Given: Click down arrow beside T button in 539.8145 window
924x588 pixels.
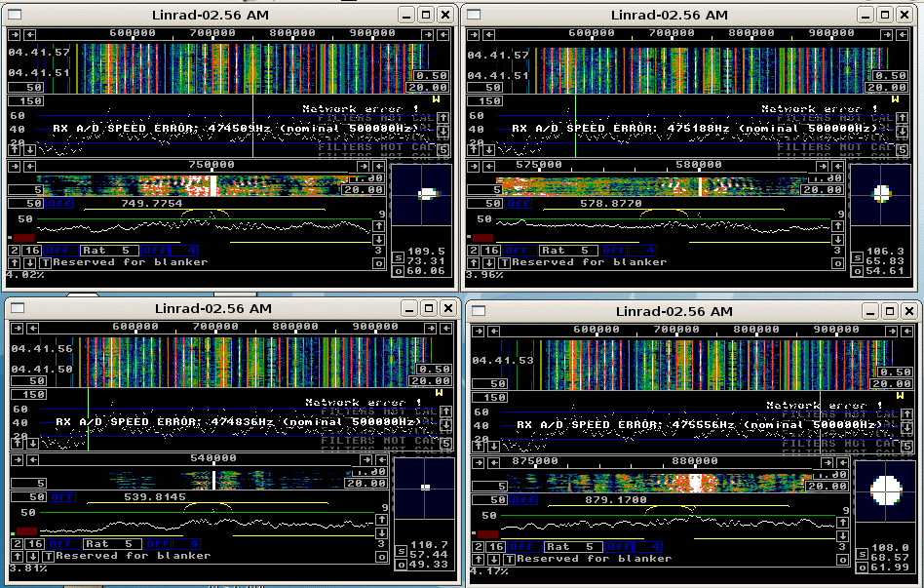Looking at the screenshot, I should tap(32, 556).
